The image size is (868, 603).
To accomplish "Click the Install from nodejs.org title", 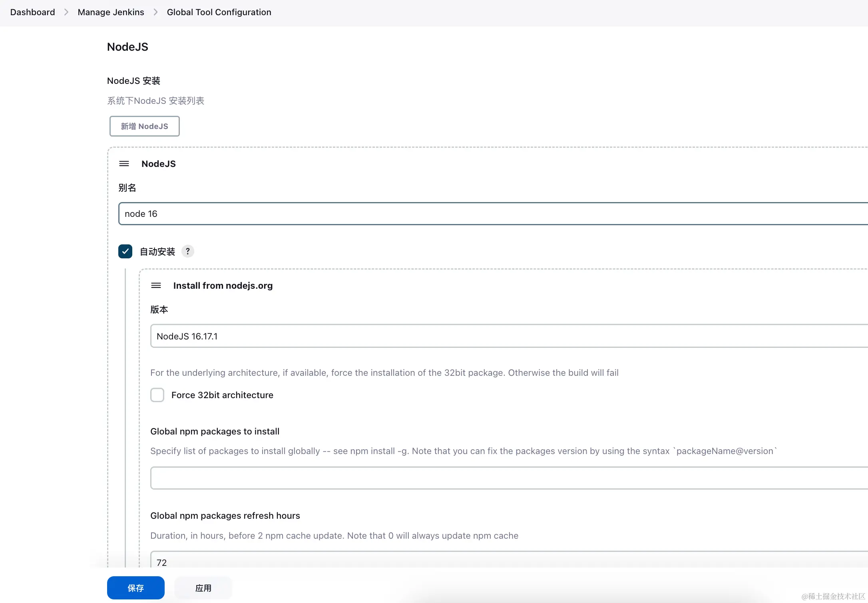I will click(223, 286).
